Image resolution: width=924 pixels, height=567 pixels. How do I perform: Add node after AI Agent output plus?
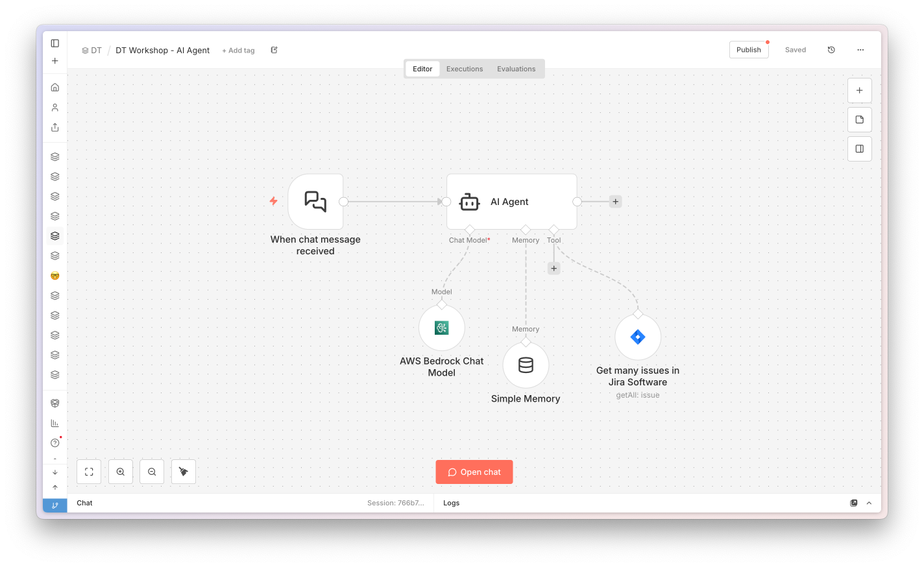coord(616,202)
